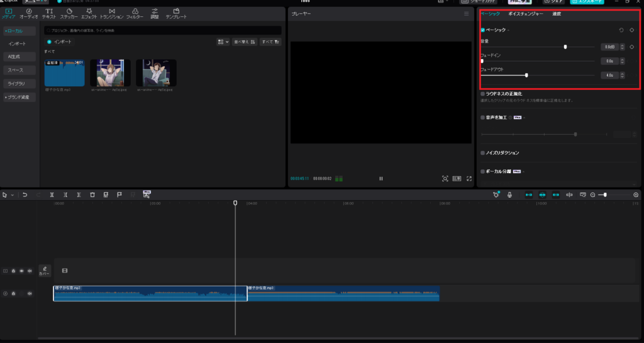Open the ステッカー stickers tab

tap(69, 14)
